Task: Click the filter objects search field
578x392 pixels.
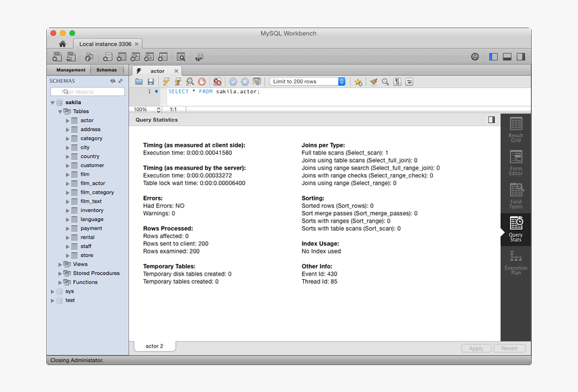Action: 88,91
